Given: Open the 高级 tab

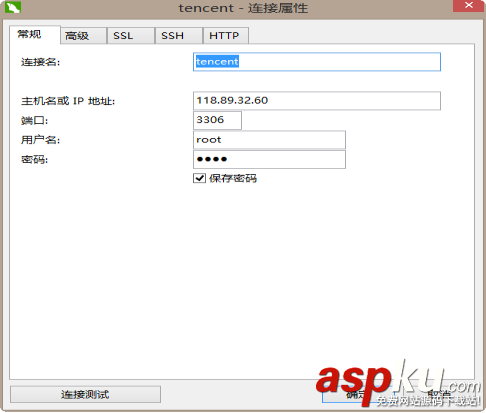Looking at the screenshot, I should (83, 36).
